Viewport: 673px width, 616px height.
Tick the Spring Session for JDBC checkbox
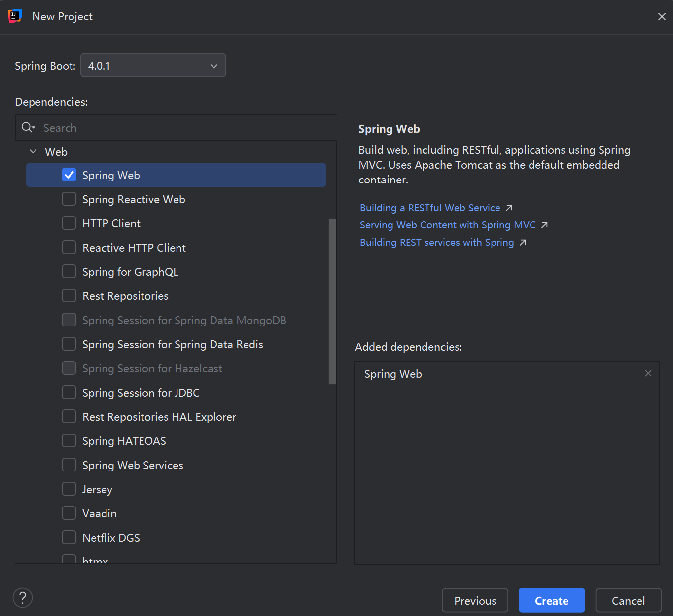pos(69,393)
